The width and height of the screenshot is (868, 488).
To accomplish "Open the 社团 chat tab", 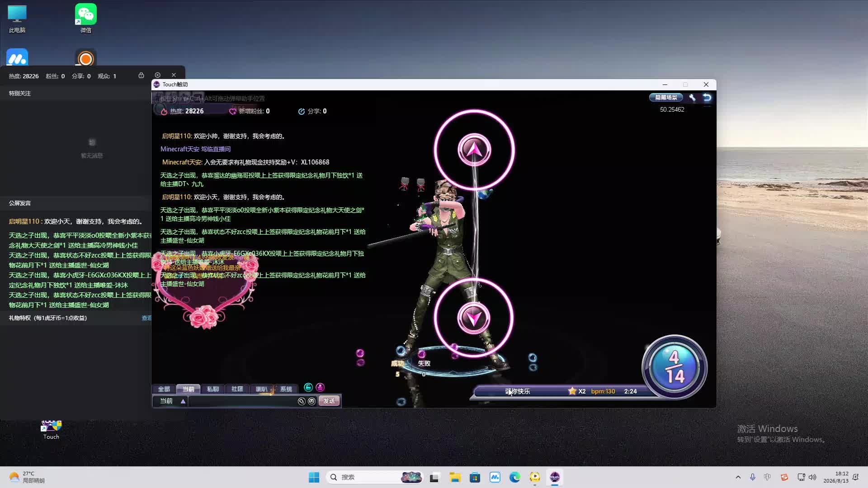I will (x=237, y=389).
